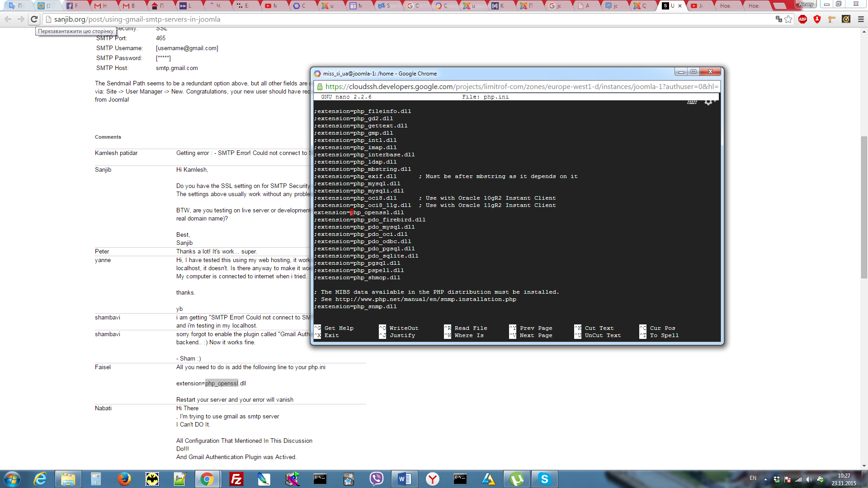Click the secure padlock in SSH window
The image size is (868, 488).
point(320,87)
